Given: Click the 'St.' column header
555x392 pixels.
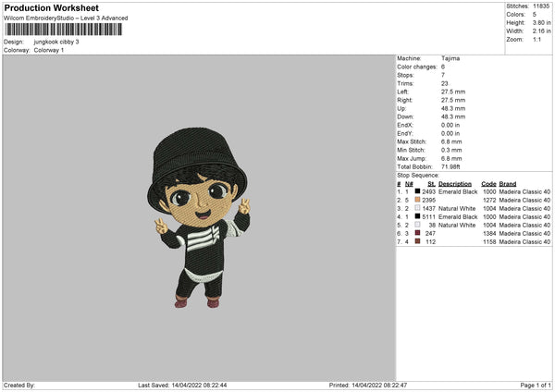Looking at the screenshot, I should [431, 184].
